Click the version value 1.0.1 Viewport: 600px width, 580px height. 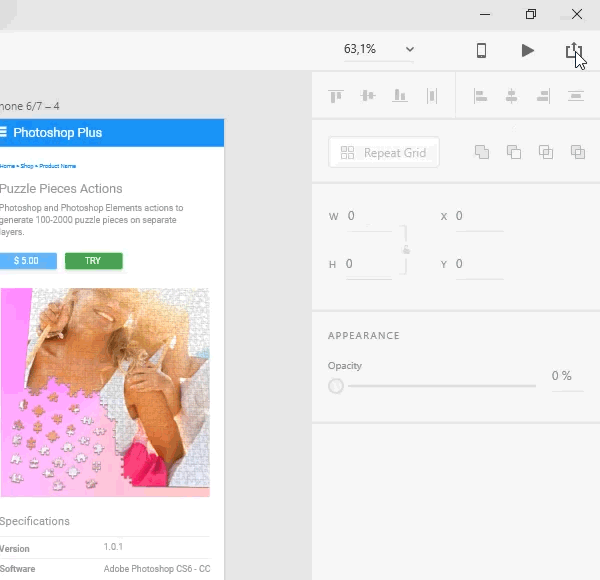pos(113,547)
